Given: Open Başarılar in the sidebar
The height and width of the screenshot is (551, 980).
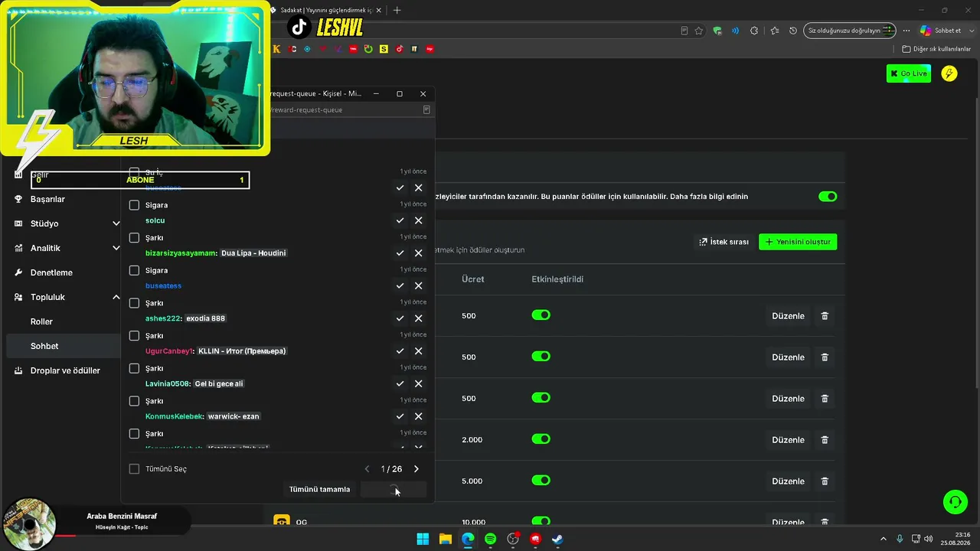Looking at the screenshot, I should (47, 199).
